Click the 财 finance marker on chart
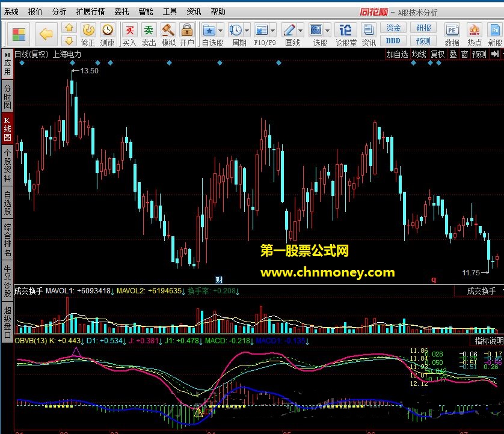 coord(219,280)
